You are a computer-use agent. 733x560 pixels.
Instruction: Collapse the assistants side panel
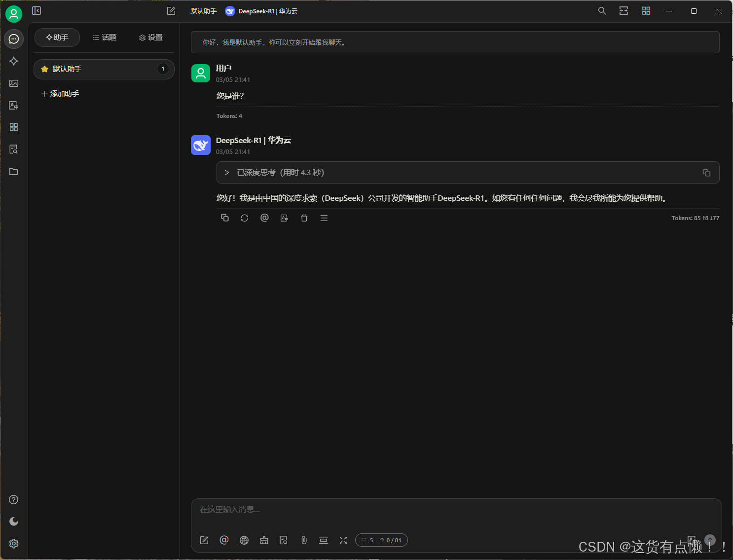pyautogui.click(x=37, y=11)
